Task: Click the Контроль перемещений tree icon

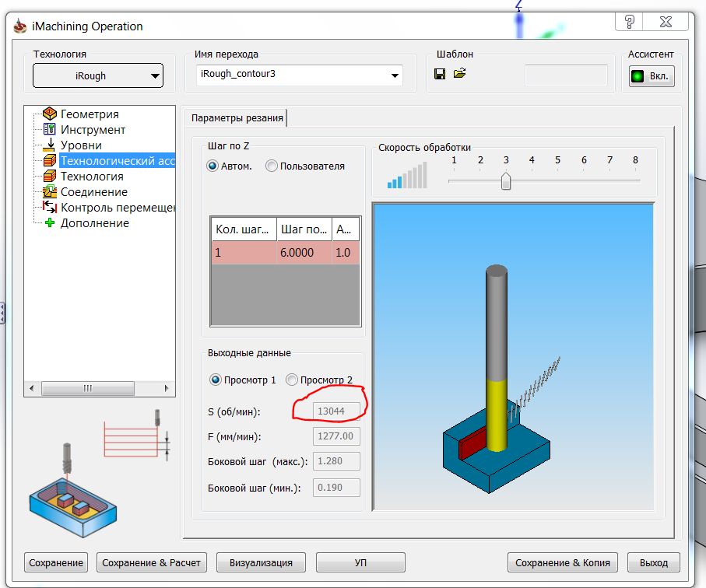Action: [50, 207]
